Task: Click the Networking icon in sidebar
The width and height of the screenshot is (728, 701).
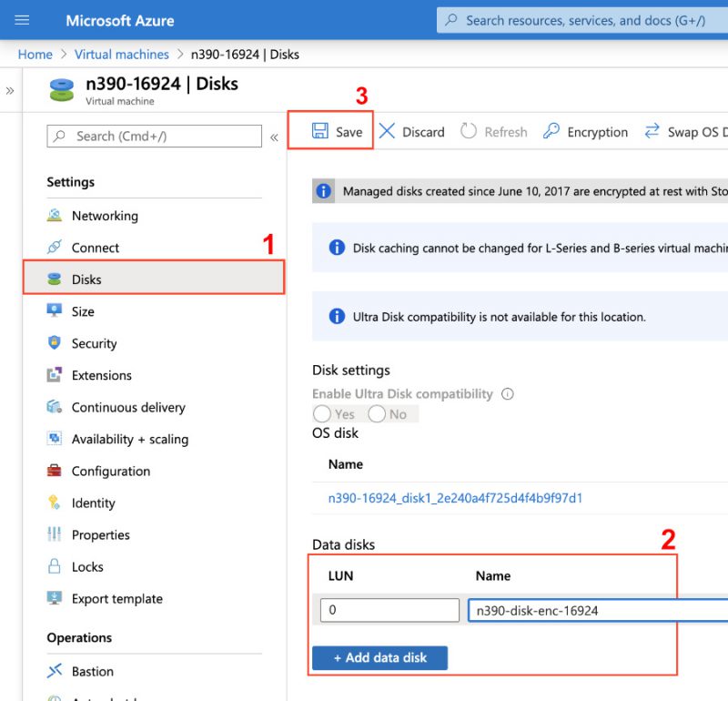Action: pos(55,216)
